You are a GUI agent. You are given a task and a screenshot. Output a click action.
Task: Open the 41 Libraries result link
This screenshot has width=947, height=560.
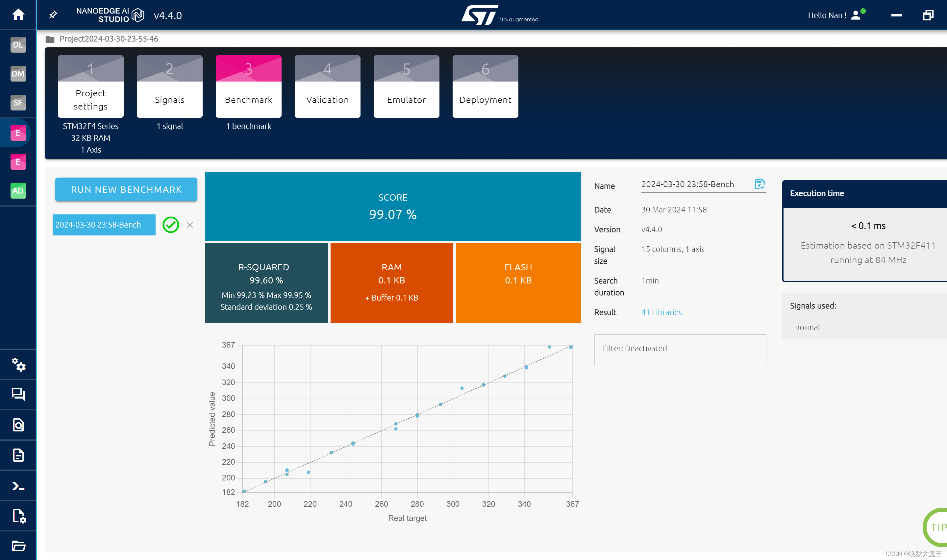661,312
